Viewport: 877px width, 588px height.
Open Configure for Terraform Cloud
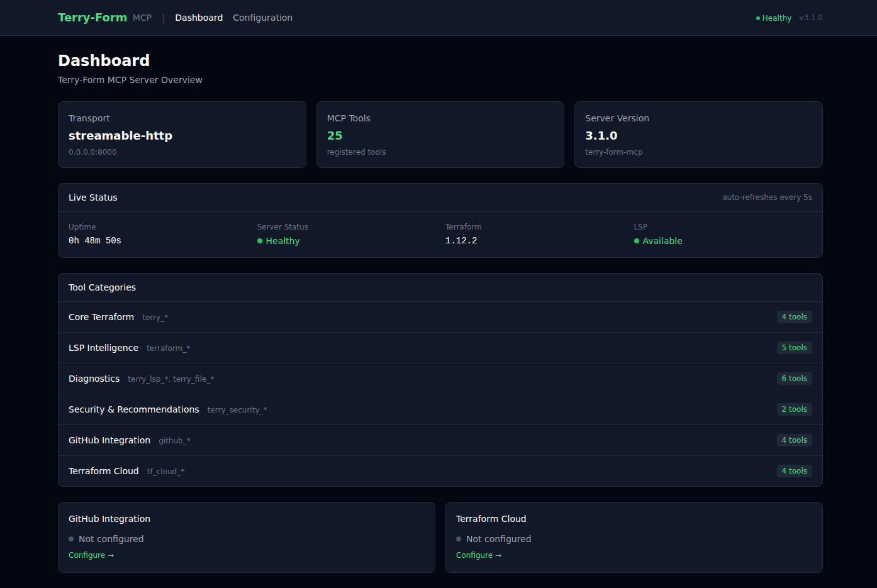coord(478,555)
